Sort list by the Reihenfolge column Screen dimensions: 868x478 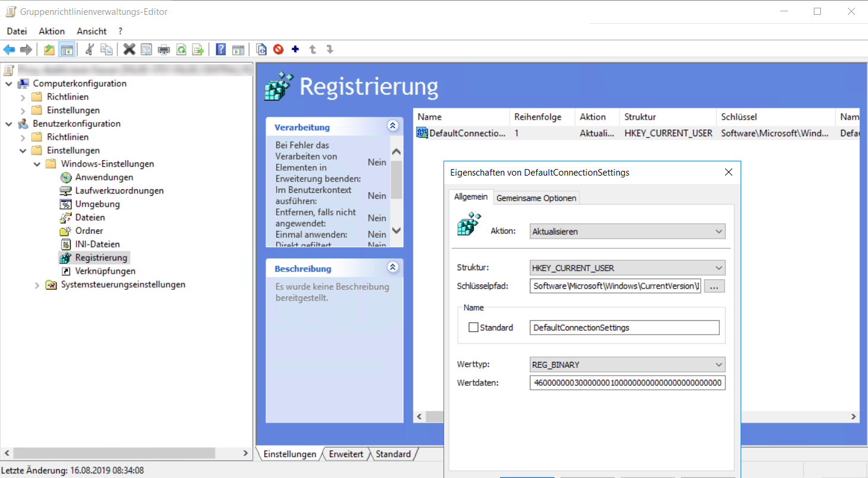[543, 117]
